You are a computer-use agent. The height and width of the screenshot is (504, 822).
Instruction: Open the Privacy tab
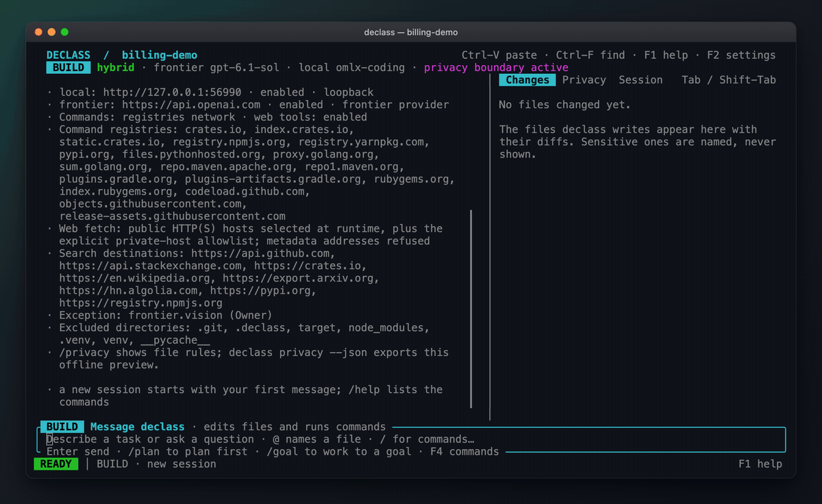click(584, 80)
